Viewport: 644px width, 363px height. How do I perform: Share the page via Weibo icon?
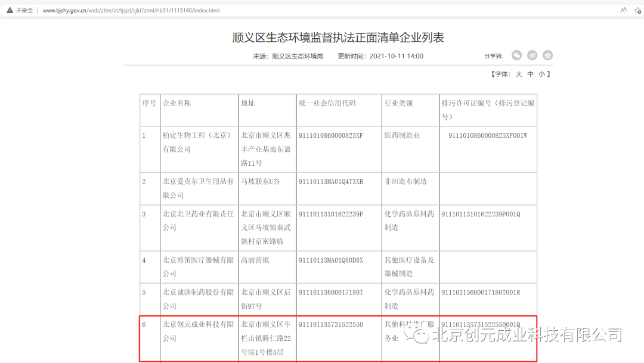coord(532,55)
